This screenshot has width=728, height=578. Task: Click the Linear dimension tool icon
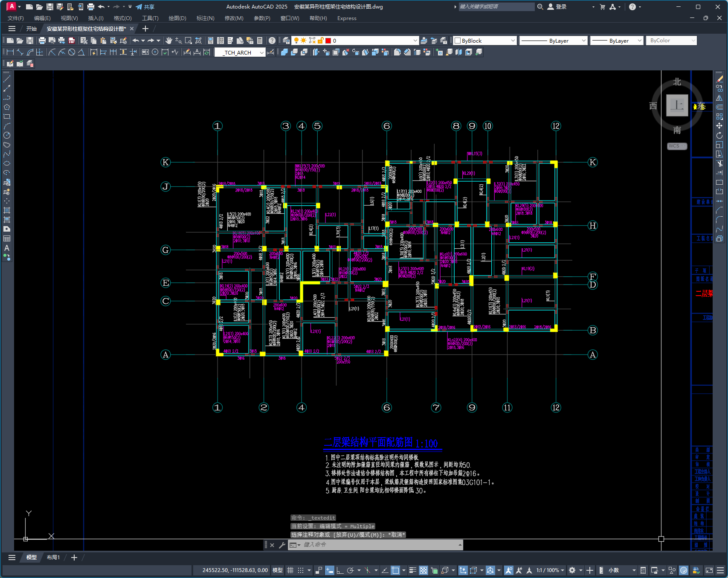click(10, 52)
